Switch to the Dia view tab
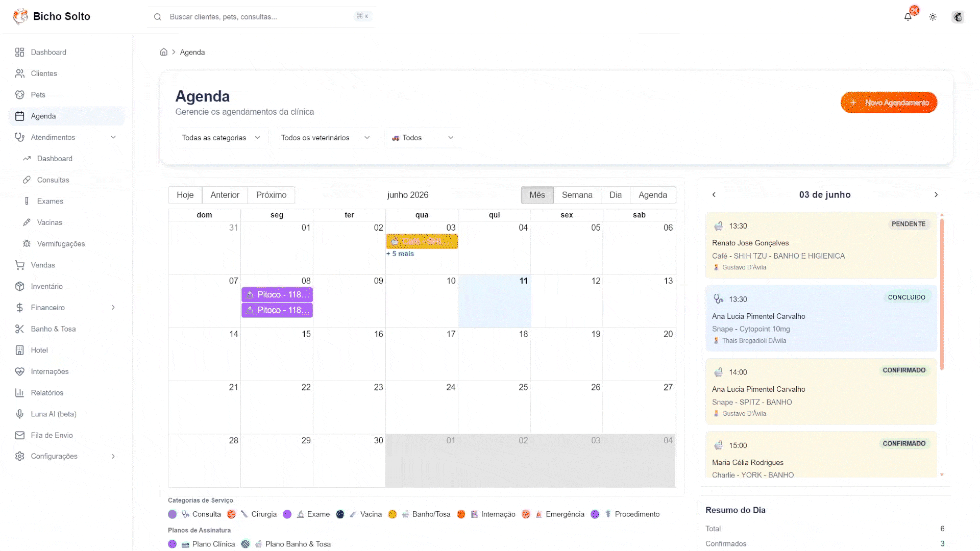Image resolution: width=980 pixels, height=551 pixels. pos(616,195)
